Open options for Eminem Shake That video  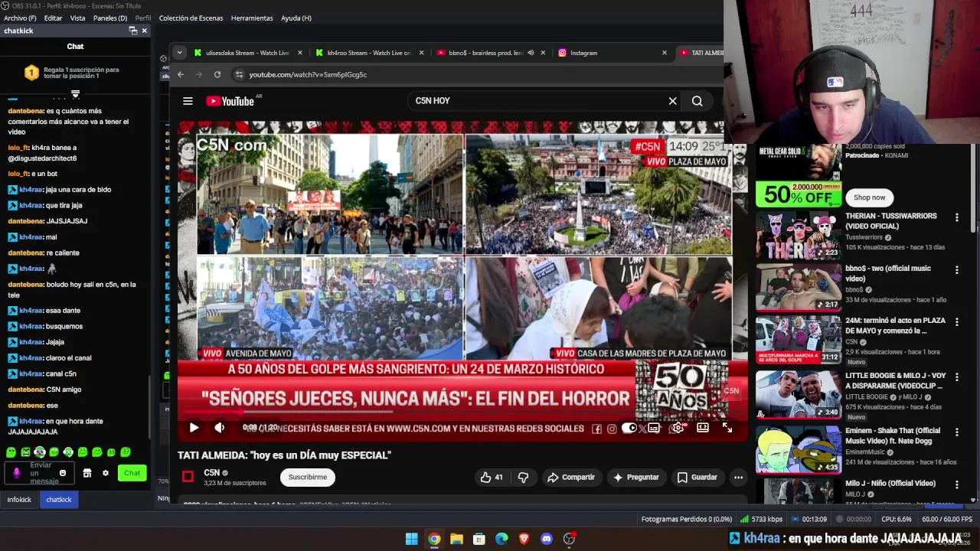pyautogui.click(x=956, y=433)
